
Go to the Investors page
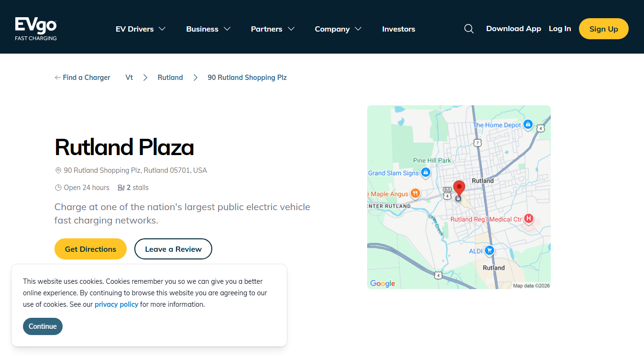[399, 29]
